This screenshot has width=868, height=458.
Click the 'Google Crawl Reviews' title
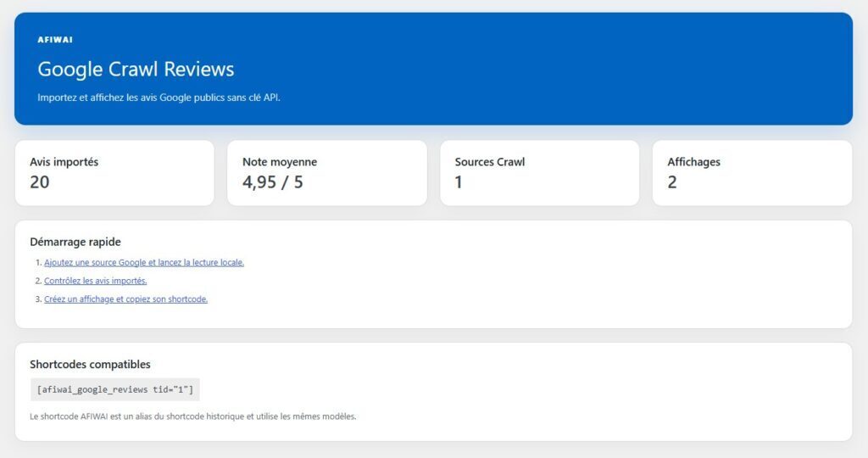pos(136,70)
